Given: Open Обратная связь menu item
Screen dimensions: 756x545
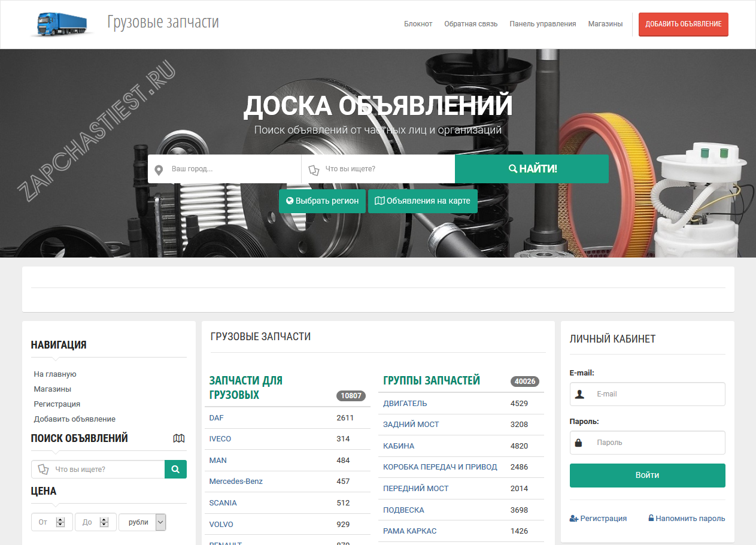Looking at the screenshot, I should point(470,24).
